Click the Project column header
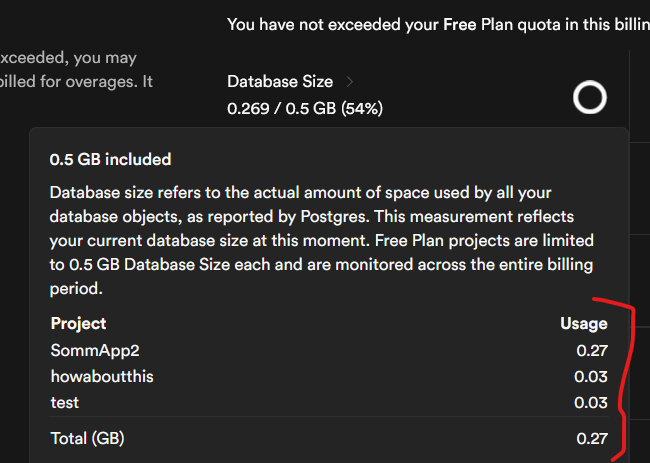Screen dimensions: 650x463 pos(78,323)
